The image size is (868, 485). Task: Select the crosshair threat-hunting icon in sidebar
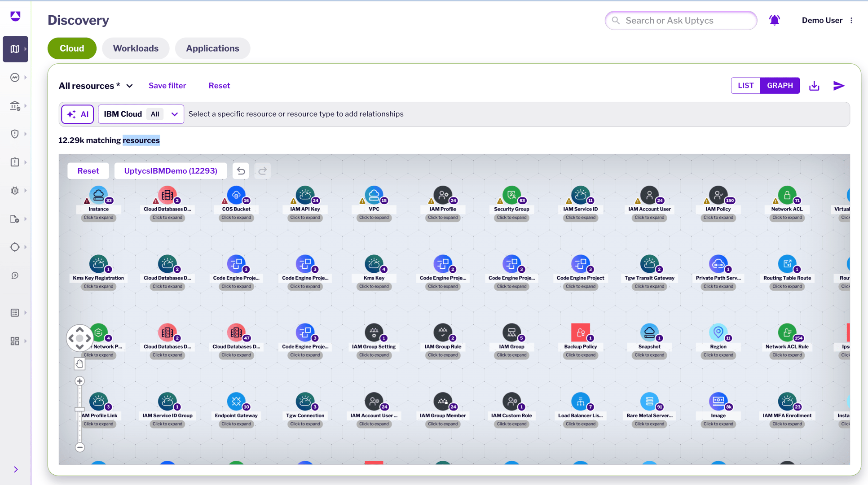coord(15,247)
